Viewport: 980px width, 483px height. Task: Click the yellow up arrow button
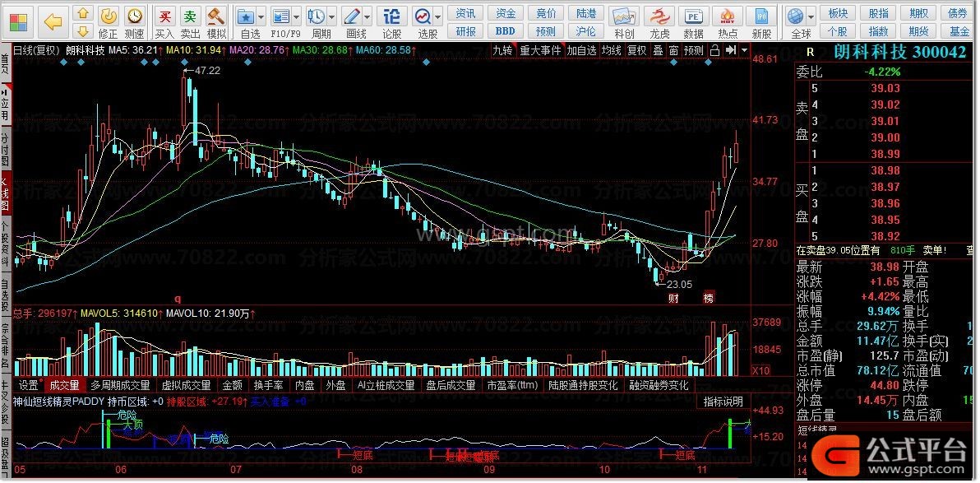point(83,13)
